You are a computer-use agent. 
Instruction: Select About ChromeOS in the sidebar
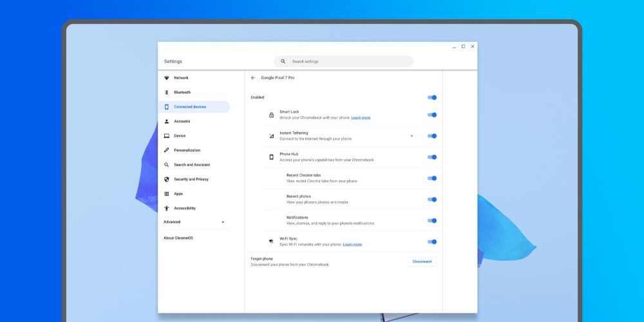178,238
